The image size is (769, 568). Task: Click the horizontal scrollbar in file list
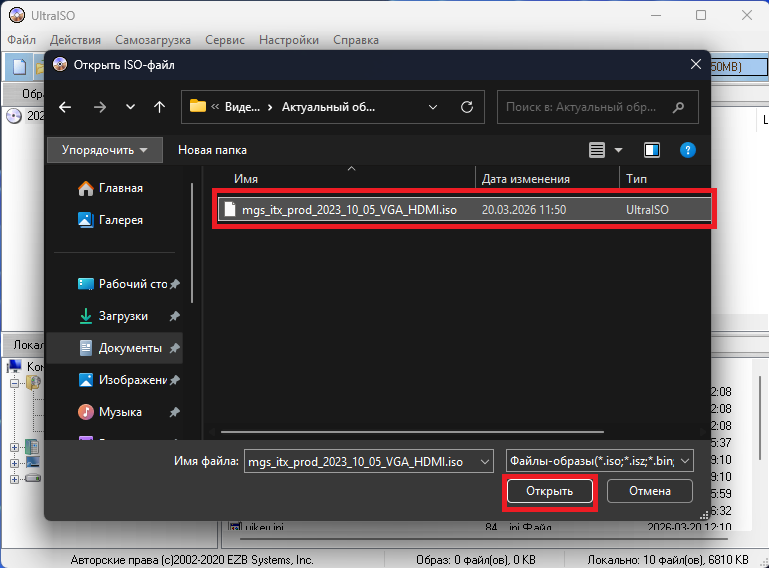(412, 432)
